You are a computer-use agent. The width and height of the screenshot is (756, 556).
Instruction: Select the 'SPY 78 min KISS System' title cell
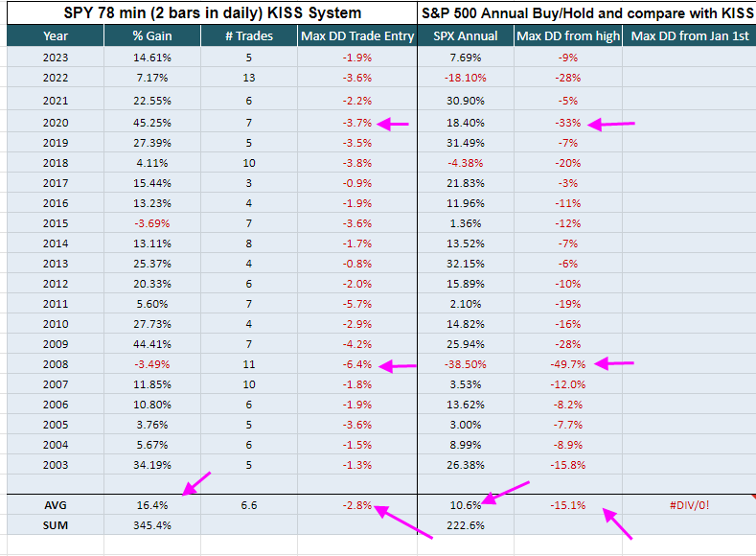coord(212,12)
